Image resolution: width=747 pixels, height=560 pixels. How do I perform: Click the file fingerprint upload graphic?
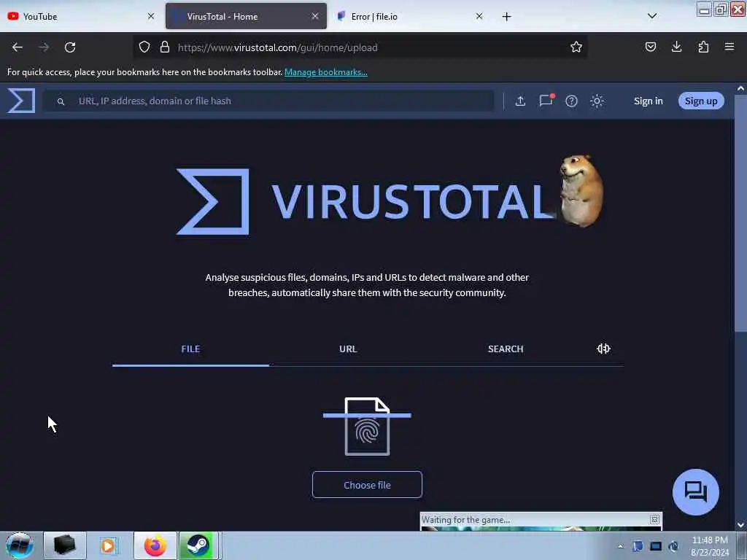click(x=367, y=426)
